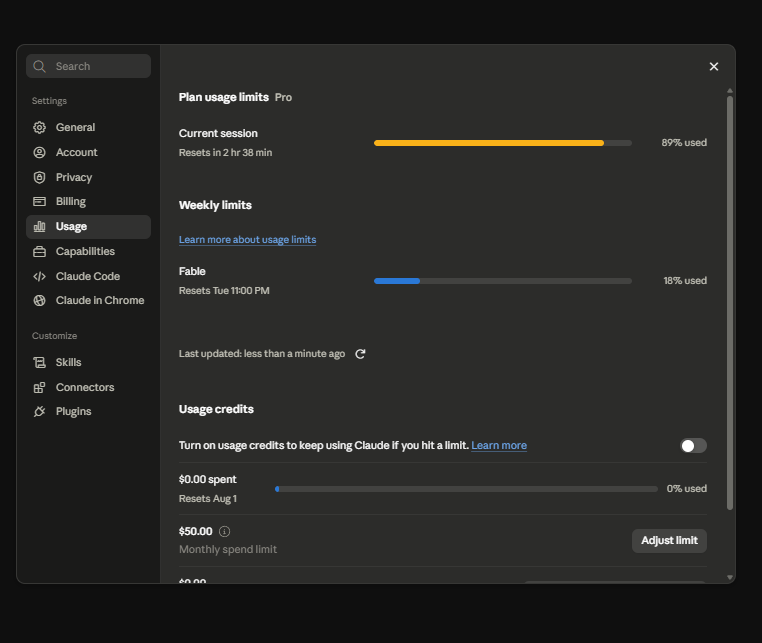Open the Billing section

88,202
